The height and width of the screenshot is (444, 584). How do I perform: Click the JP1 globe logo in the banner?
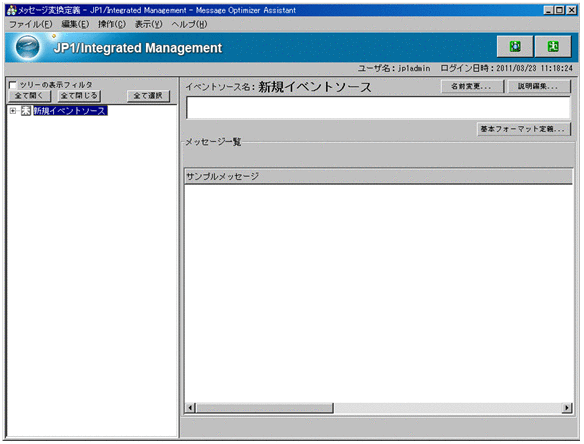click(x=27, y=47)
